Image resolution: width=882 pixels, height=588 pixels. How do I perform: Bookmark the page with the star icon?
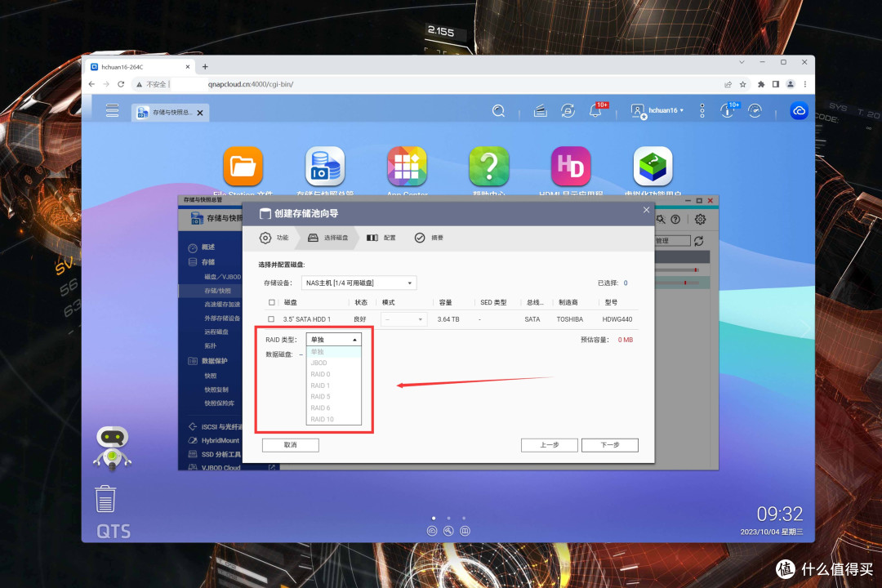(743, 84)
